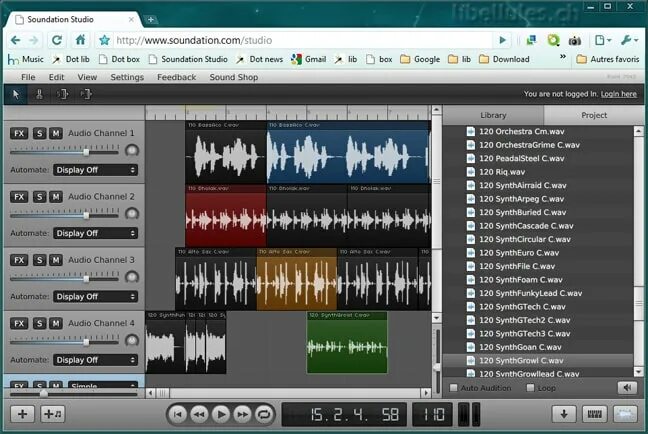Screen dimensions: 648x434
Task: Switch to the Project tab
Action: point(594,115)
